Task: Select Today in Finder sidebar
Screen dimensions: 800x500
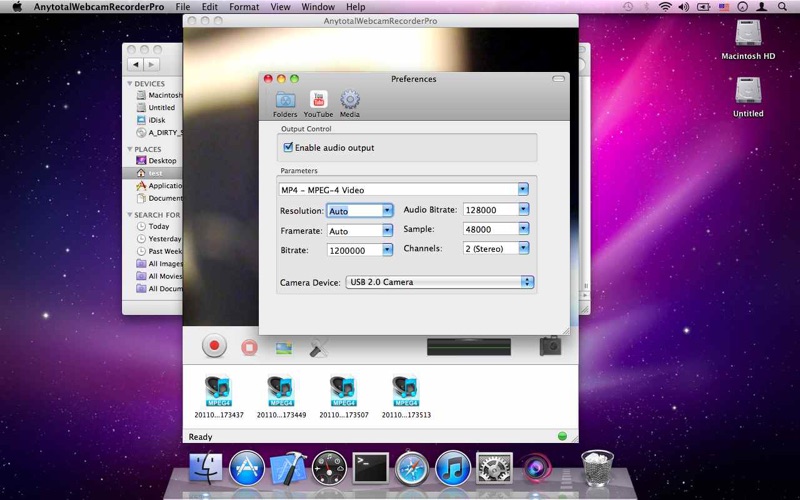Action: [153, 226]
